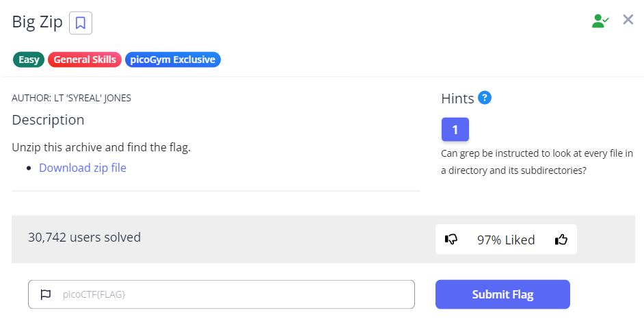The image size is (644, 332).
Task: Click the flag icon in the input box
Action: coord(46,294)
